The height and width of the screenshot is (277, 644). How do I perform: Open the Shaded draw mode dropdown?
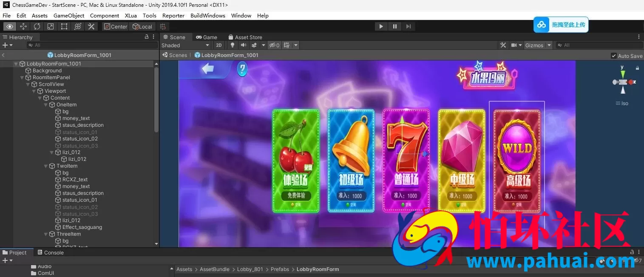pos(185,45)
